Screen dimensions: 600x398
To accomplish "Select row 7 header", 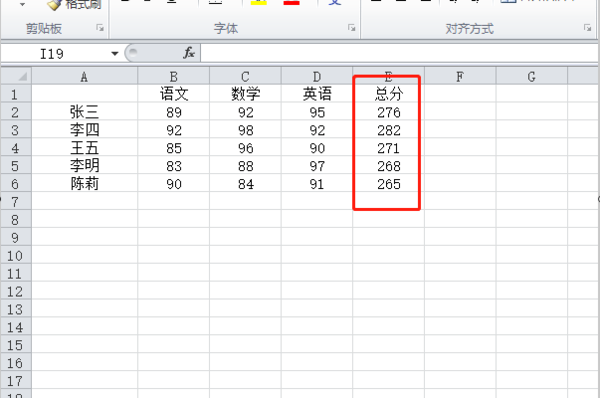I will point(16,201).
